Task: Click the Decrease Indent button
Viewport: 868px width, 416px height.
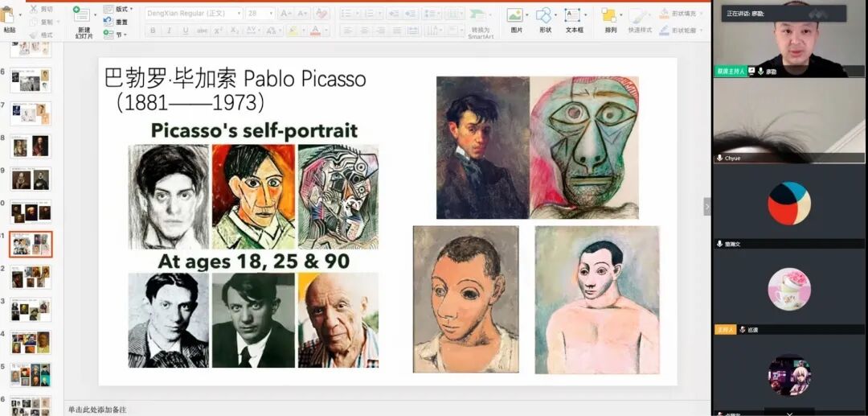Action: 394,14
